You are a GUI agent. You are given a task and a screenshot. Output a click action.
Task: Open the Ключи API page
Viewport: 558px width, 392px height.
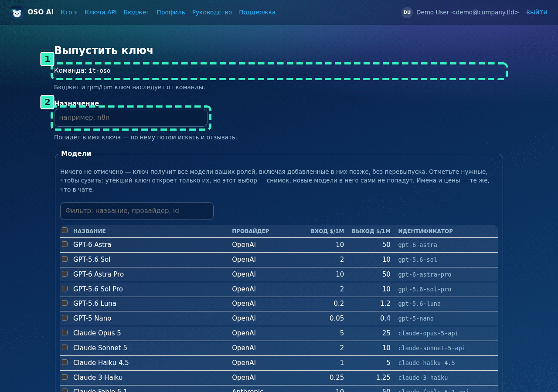tap(101, 12)
